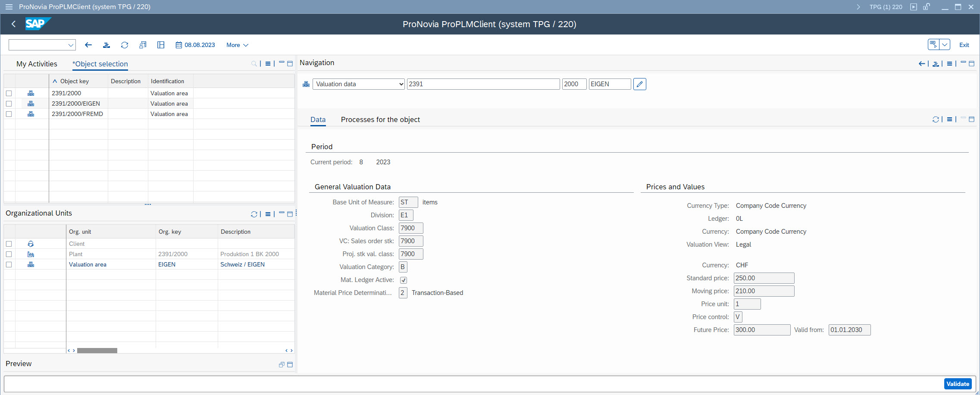Screen dimensions: 980x395
Task: Click the layout panels toolbar icon
Action: click(161, 45)
